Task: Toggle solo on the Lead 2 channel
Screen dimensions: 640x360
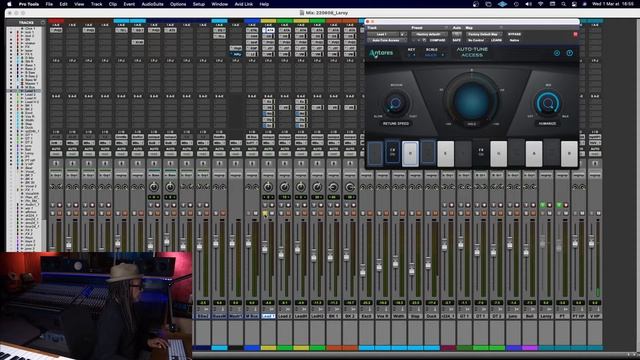Action: (281, 213)
